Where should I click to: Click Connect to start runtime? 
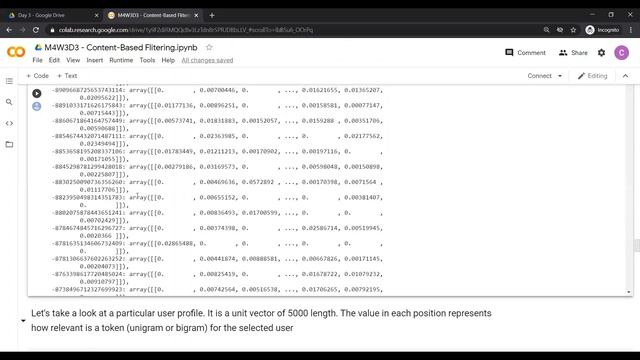pos(539,76)
